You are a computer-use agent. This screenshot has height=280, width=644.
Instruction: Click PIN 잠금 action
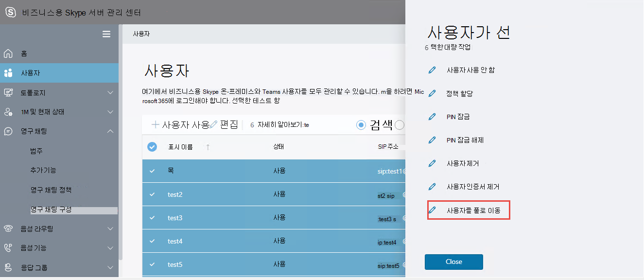click(458, 117)
